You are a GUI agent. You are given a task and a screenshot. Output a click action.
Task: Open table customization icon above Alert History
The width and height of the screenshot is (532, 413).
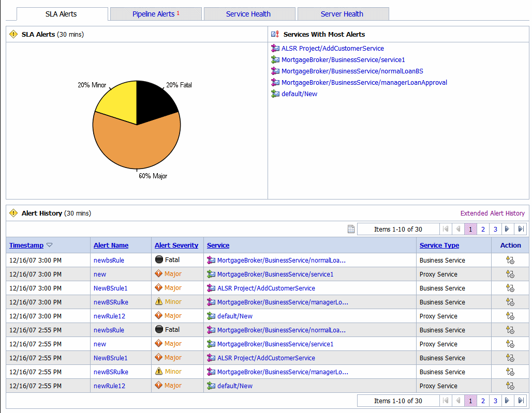click(351, 230)
